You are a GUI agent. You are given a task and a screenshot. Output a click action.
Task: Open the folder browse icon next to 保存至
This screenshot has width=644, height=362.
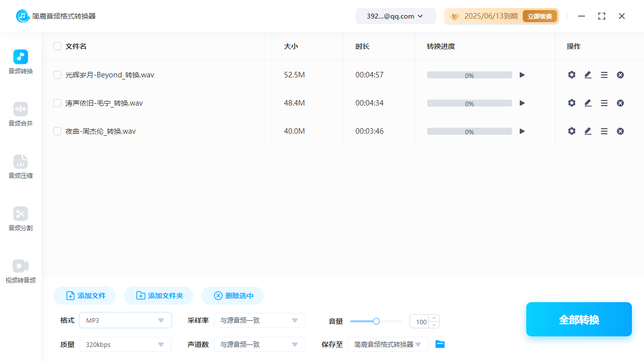point(440,344)
